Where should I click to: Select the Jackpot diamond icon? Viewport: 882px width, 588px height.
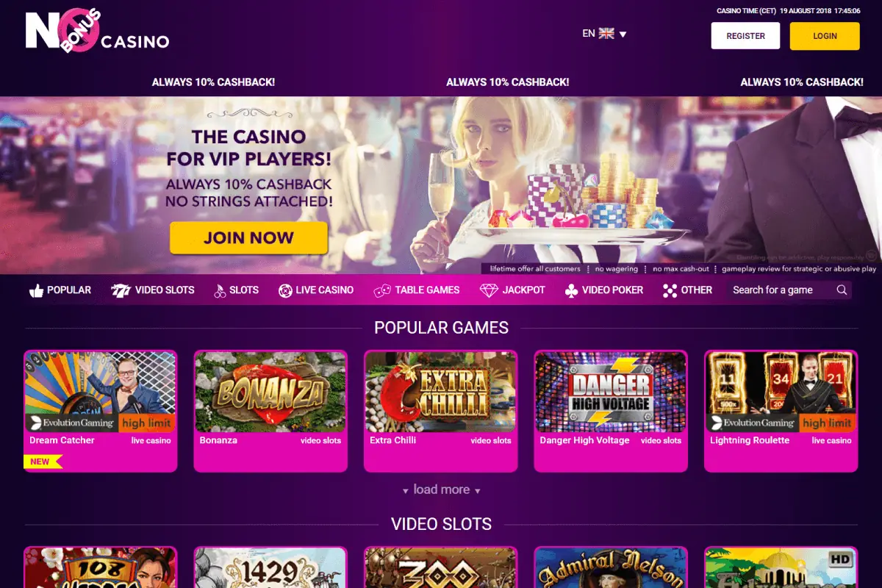[x=489, y=290]
